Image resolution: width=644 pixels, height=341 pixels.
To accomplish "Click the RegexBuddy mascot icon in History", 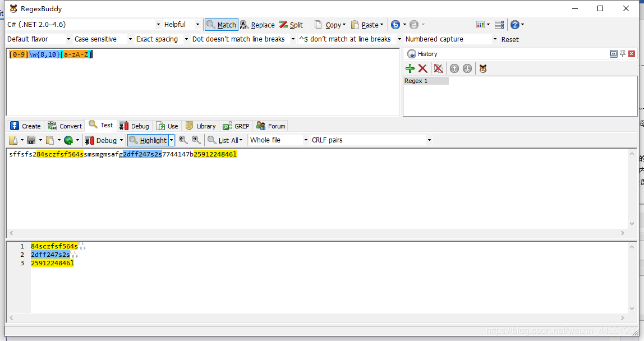I will pos(483,68).
